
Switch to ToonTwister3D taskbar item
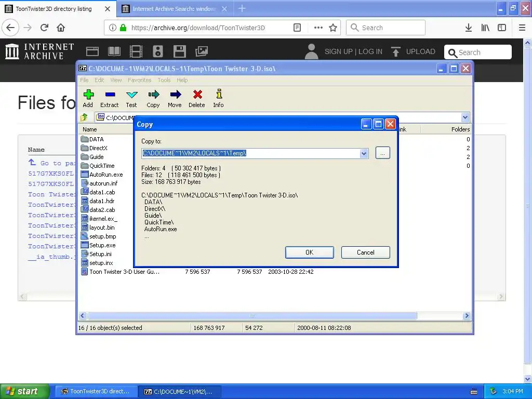(x=96, y=391)
